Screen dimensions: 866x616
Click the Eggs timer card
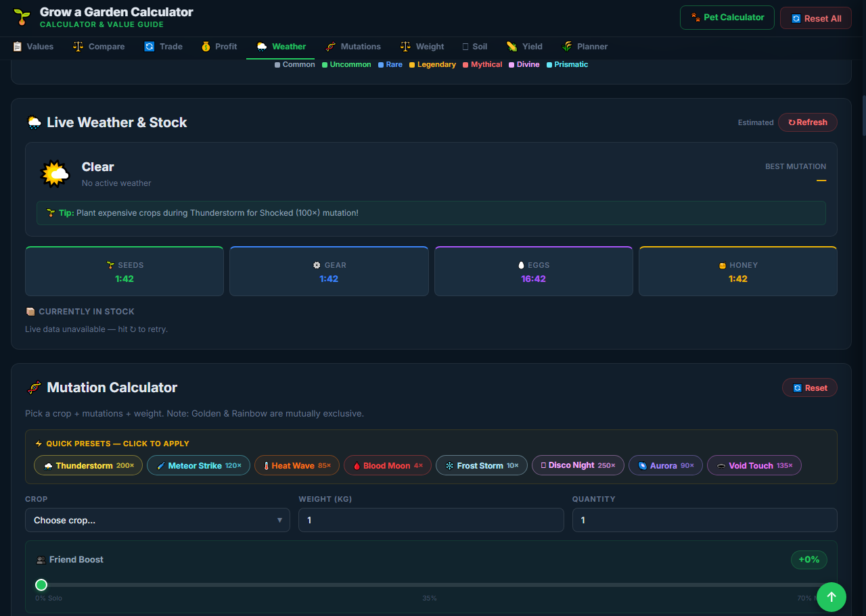533,271
